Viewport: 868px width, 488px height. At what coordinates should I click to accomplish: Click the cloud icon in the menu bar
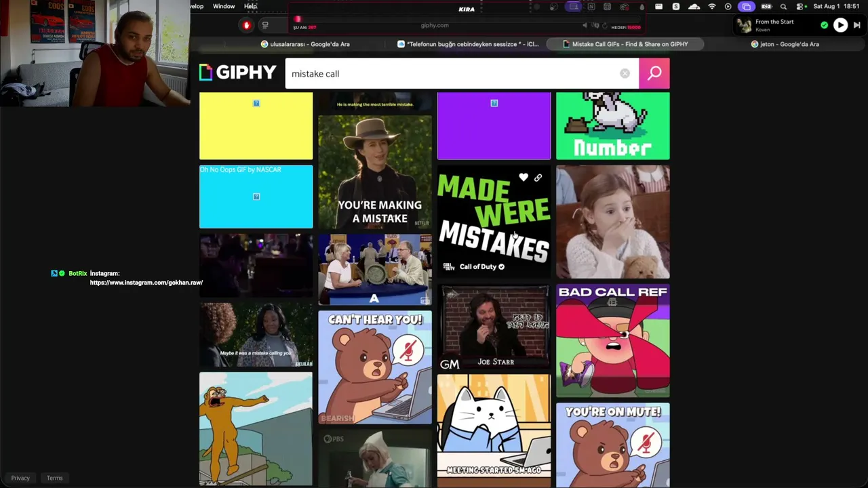tap(694, 6)
